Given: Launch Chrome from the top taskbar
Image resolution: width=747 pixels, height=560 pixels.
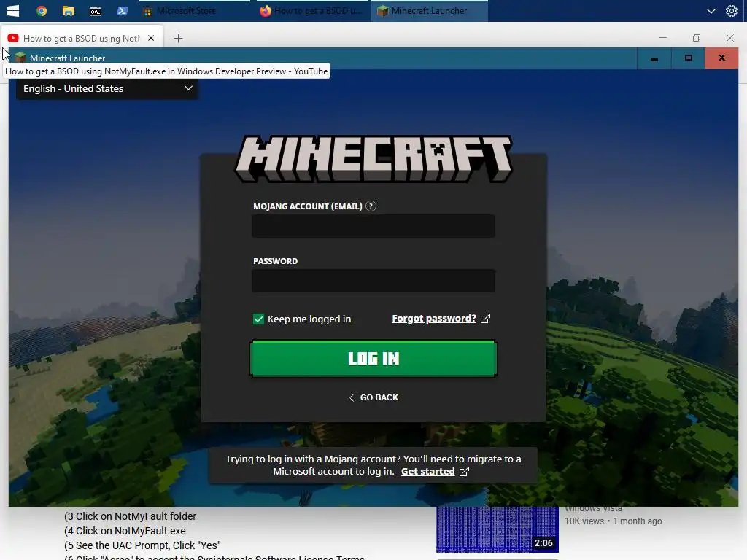Looking at the screenshot, I should point(42,10).
